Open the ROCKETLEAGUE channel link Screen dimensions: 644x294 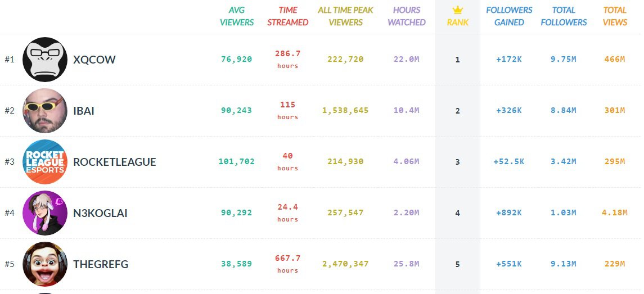115,162
